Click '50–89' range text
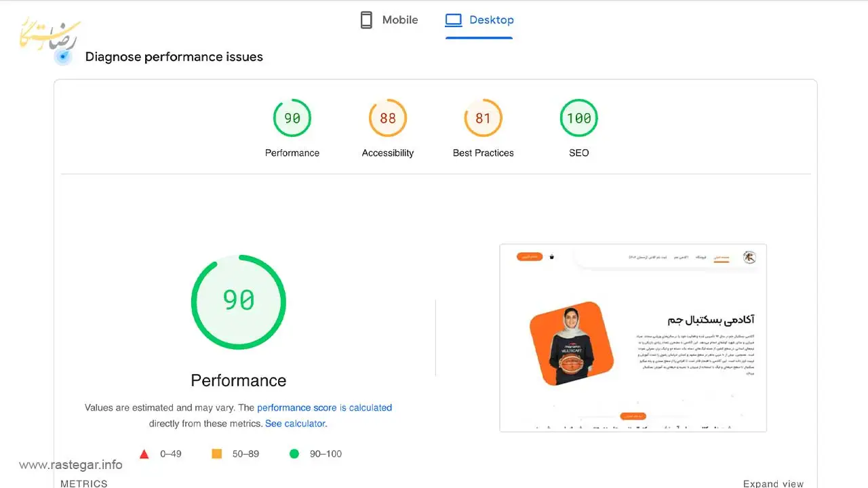This screenshot has height=488, width=868. (245, 453)
